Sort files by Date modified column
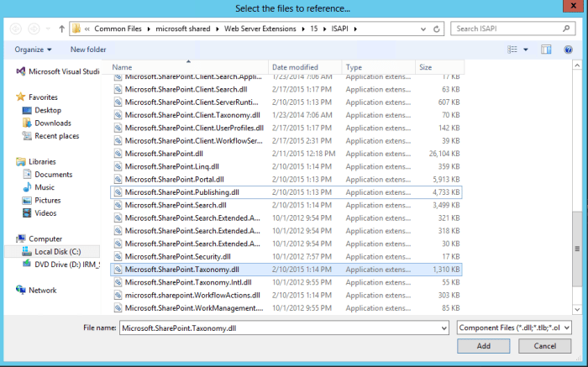Image resolution: width=588 pixels, height=367 pixels. [295, 67]
